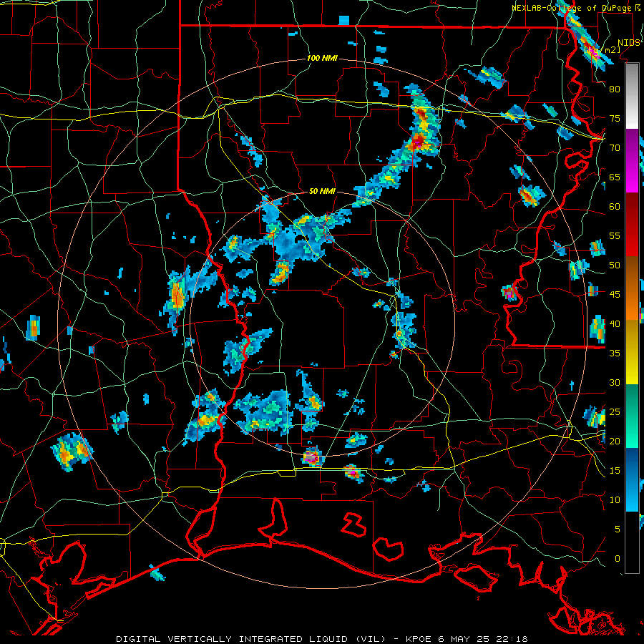Click the '75' value on the scale

pyautogui.click(x=615, y=119)
